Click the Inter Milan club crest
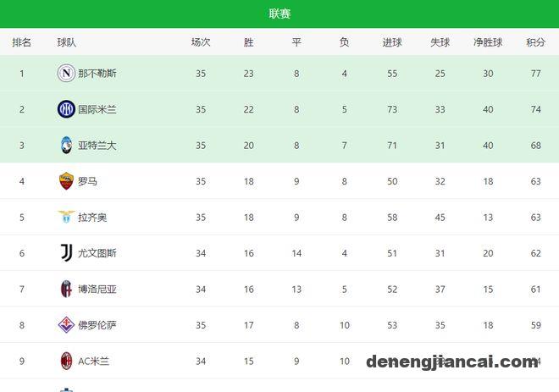 66,109
